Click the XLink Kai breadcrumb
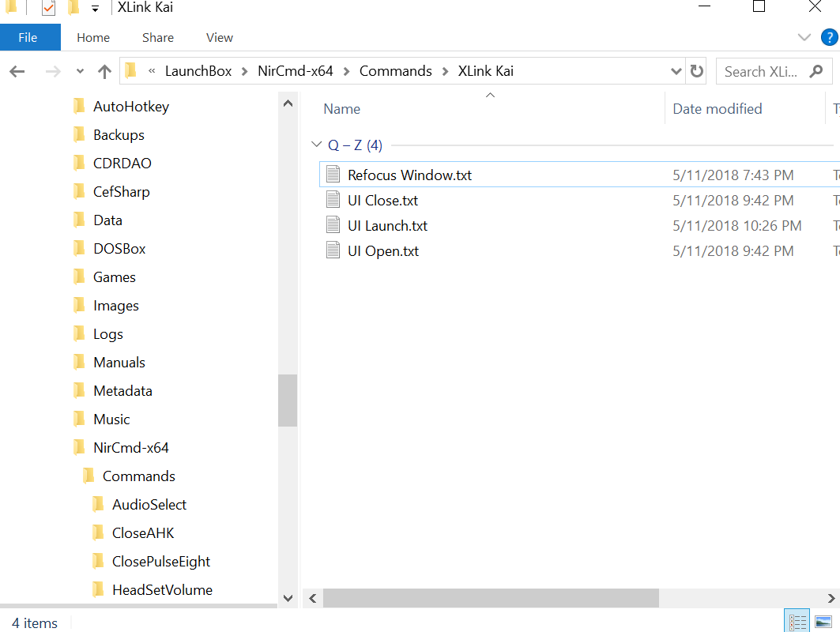The image size is (840, 632). 485,71
